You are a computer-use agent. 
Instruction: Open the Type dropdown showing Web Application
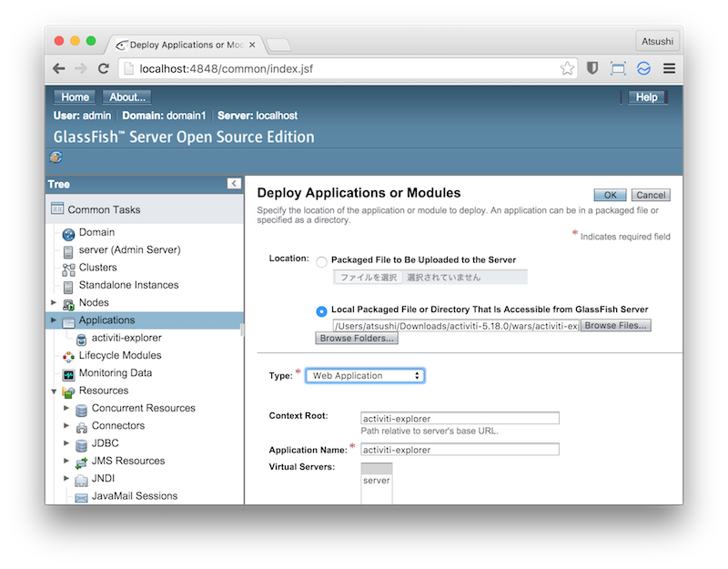coord(365,375)
